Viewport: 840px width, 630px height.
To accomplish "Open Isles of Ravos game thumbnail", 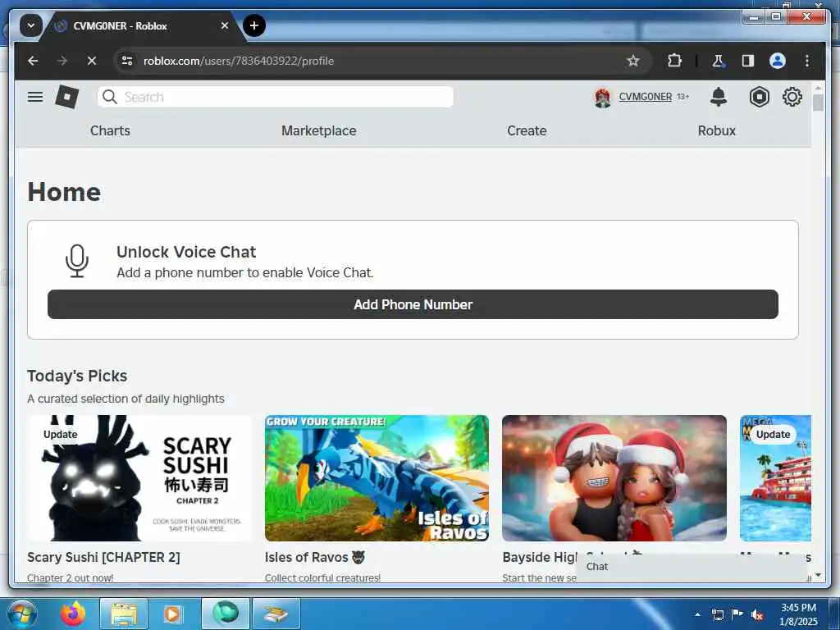I will [377, 478].
